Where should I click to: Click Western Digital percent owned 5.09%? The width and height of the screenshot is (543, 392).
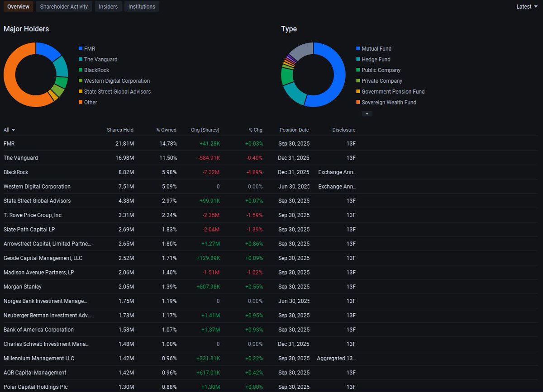pos(169,186)
